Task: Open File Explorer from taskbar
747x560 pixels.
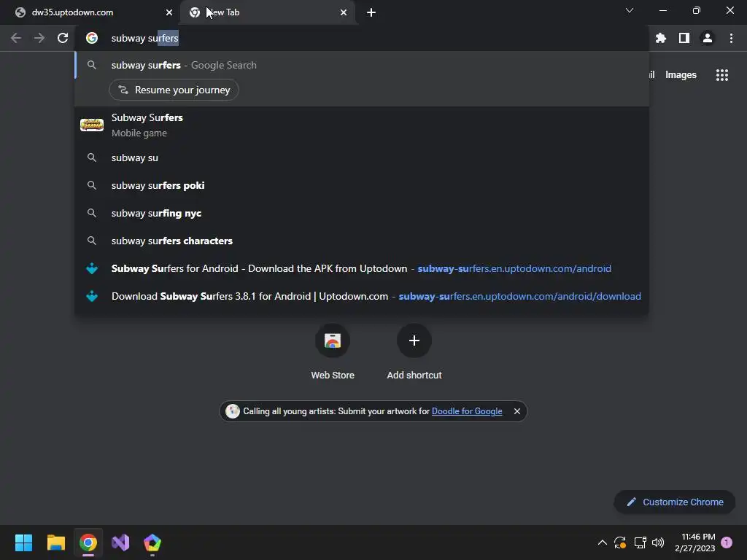Action: pyautogui.click(x=55, y=542)
